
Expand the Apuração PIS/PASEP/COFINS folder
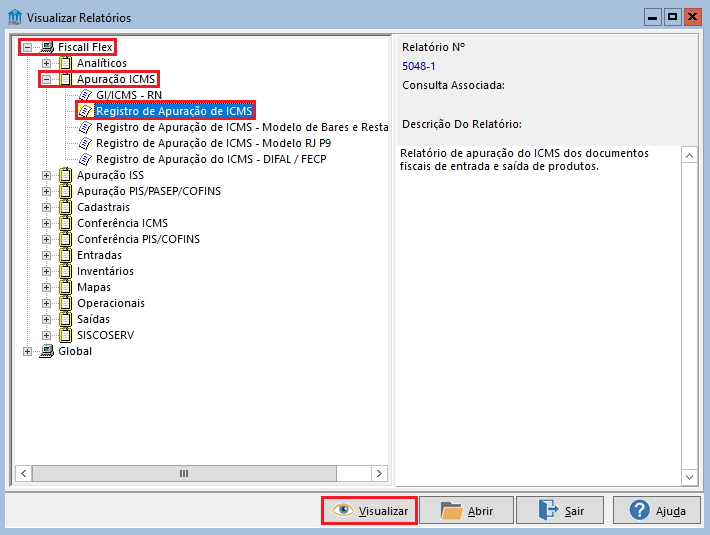tap(46, 191)
